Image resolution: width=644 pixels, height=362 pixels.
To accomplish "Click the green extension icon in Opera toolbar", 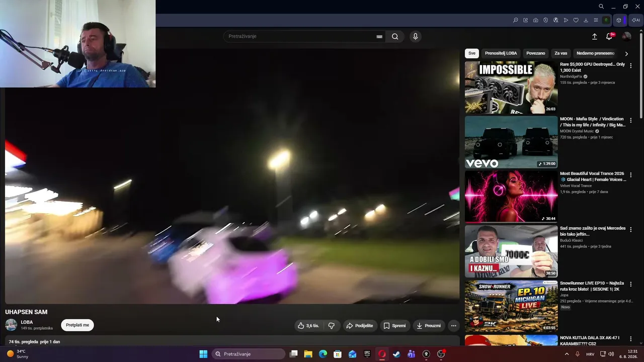I will tap(606, 20).
